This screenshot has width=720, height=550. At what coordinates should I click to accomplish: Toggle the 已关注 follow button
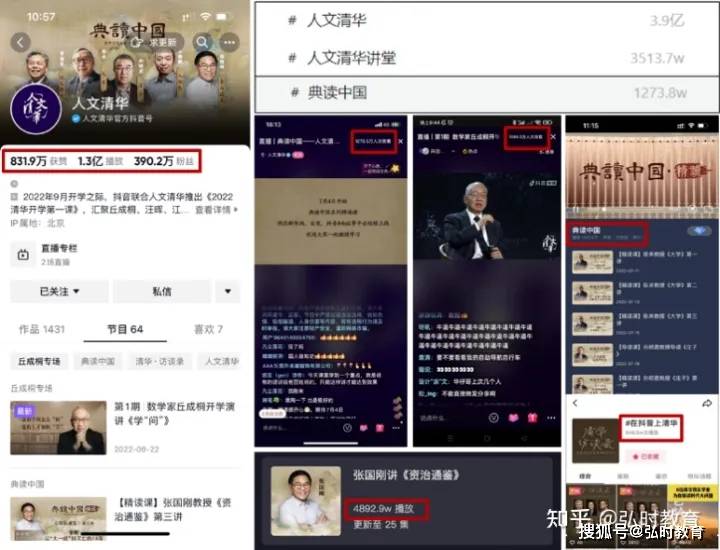click(x=58, y=292)
